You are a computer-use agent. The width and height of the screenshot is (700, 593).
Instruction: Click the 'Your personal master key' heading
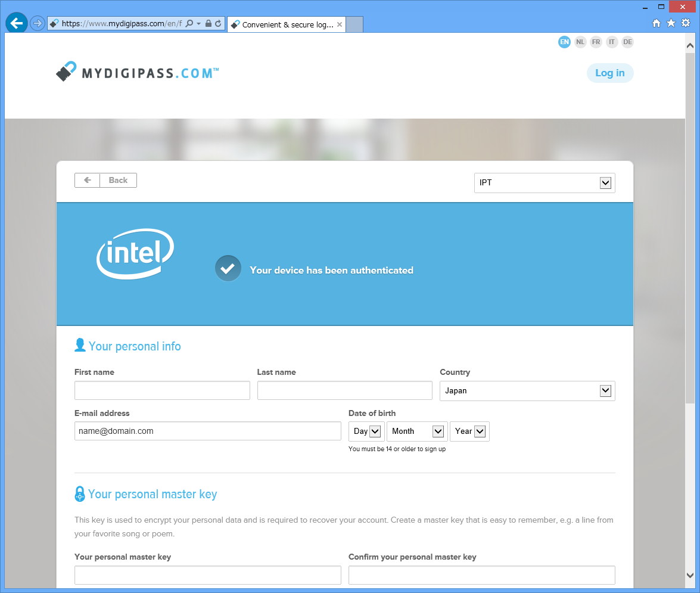click(153, 494)
